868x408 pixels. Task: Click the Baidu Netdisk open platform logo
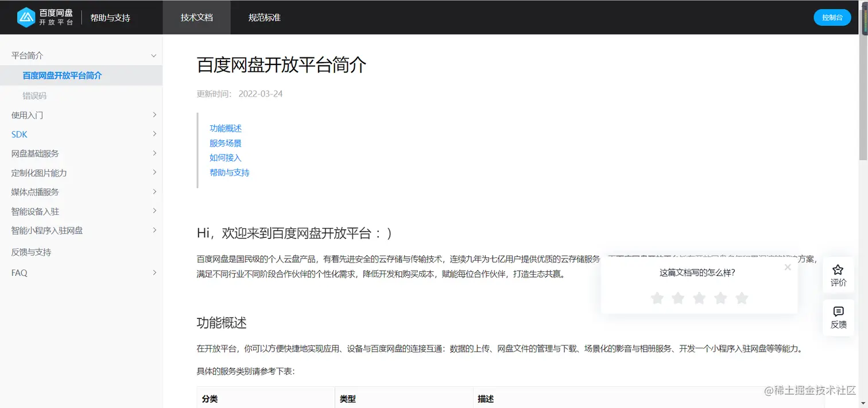pos(45,17)
